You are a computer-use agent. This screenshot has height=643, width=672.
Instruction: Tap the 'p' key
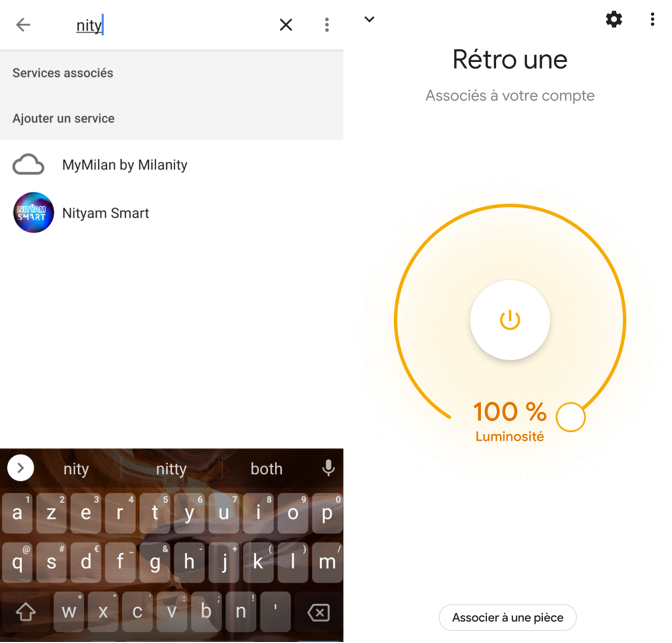327,513
